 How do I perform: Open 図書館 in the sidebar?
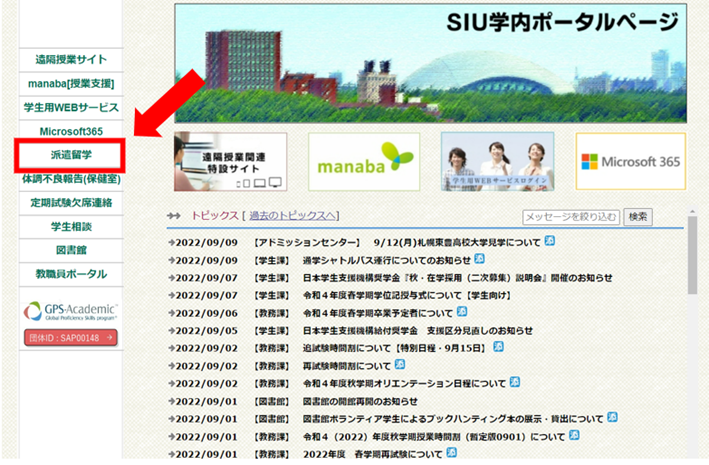71,250
